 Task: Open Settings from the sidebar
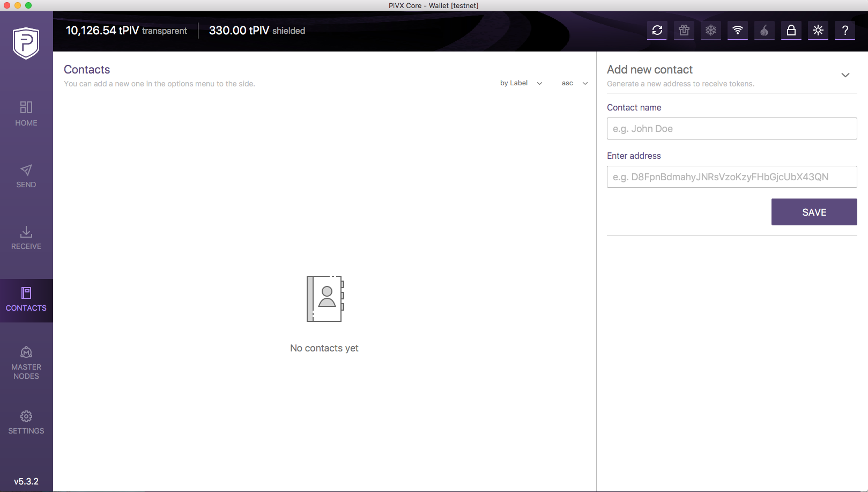tap(26, 423)
